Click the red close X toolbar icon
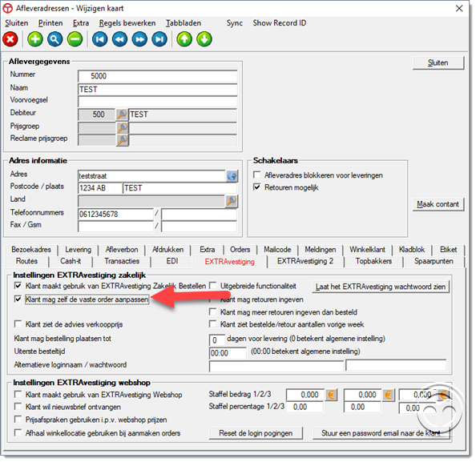 tap(10, 39)
